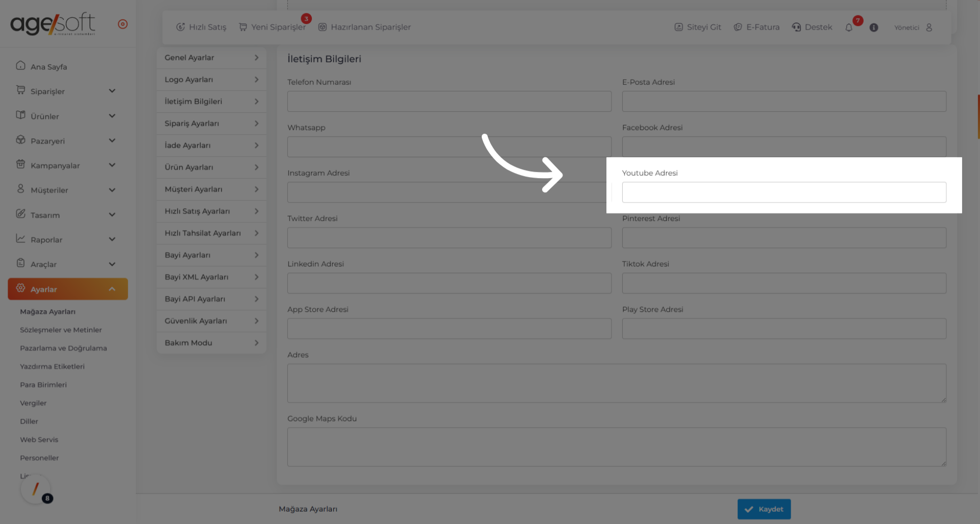This screenshot has height=524, width=980.
Task: Click the Siparişler cart icon in sidebar
Action: pos(20,90)
